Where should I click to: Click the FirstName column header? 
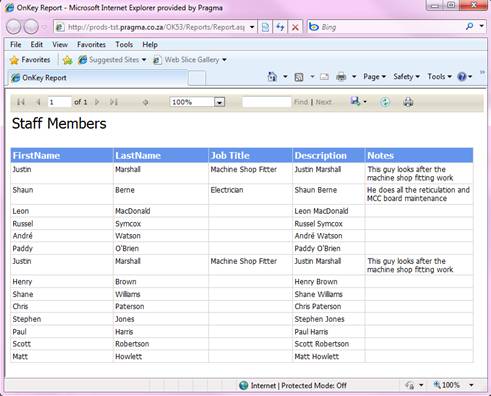click(x=62, y=155)
